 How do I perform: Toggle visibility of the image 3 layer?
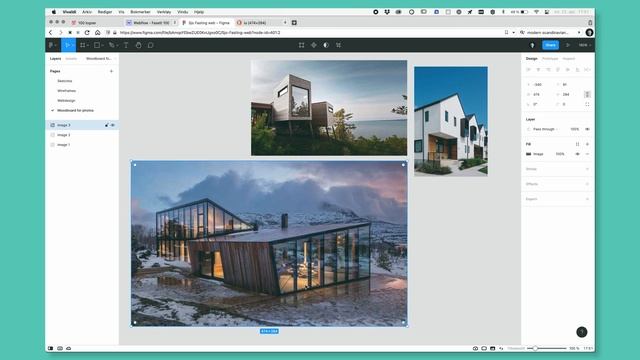113,125
